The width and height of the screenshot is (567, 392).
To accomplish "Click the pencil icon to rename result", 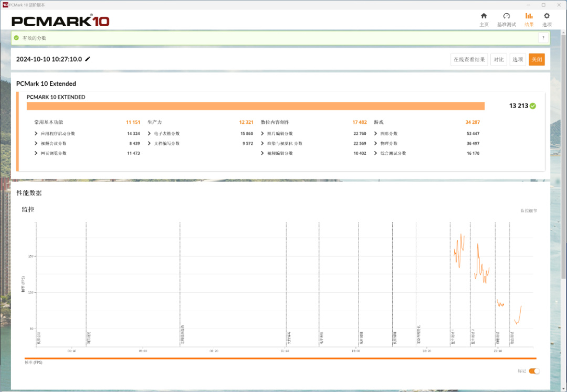I will click(88, 59).
